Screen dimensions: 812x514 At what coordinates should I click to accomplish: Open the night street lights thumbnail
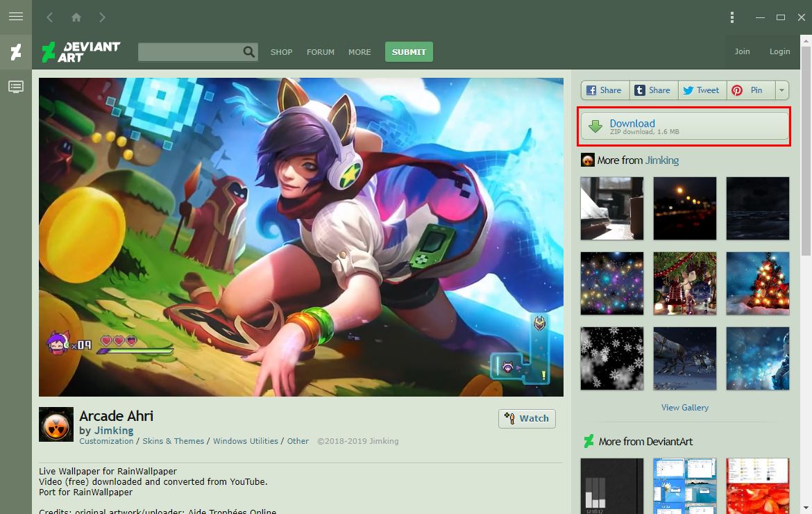pyautogui.click(x=684, y=208)
